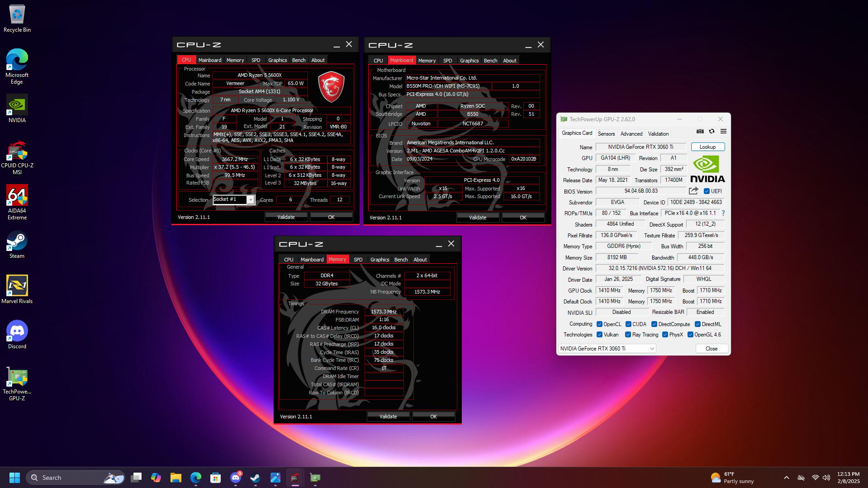The width and height of the screenshot is (868, 488).
Task: Select GPU-Z Driver Version field
Action: (x=659, y=268)
